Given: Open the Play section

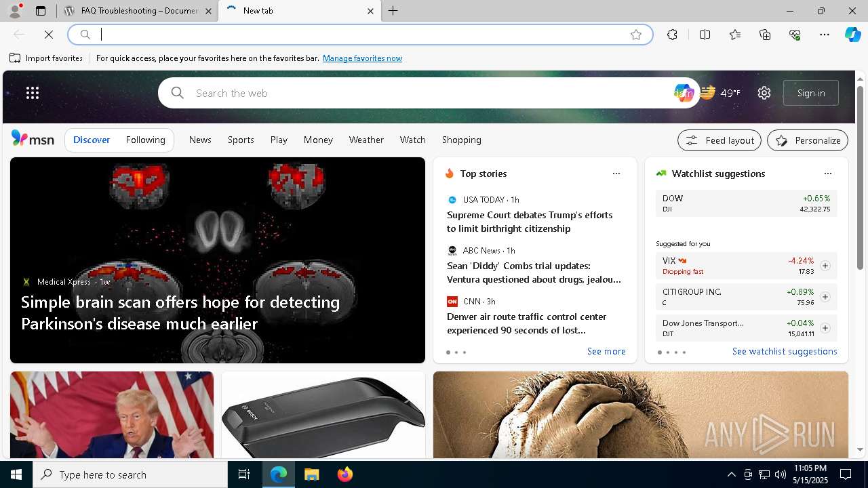Looking at the screenshot, I should tap(279, 140).
